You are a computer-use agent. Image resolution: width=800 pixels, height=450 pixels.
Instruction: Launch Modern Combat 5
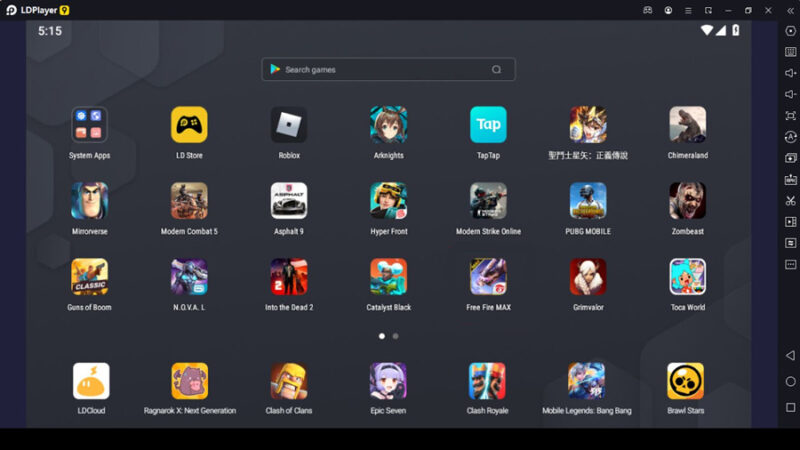point(189,201)
